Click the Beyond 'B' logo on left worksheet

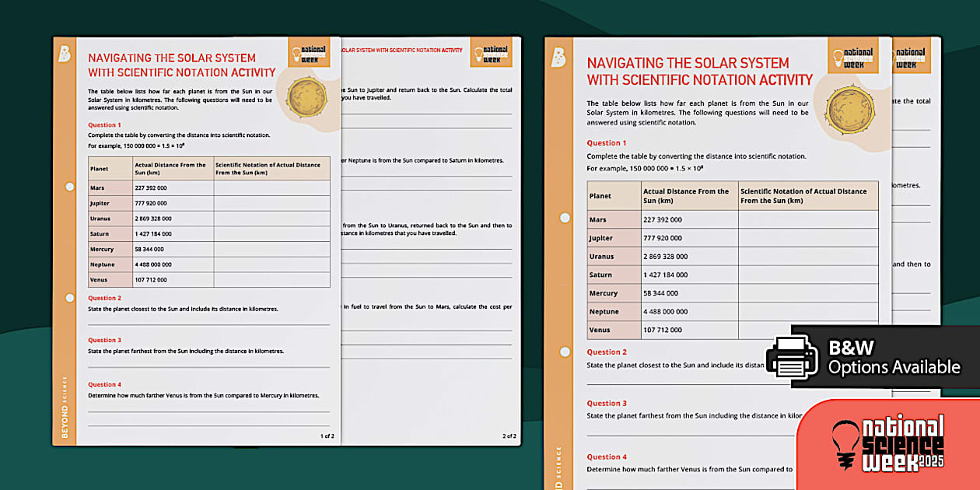pos(65,55)
